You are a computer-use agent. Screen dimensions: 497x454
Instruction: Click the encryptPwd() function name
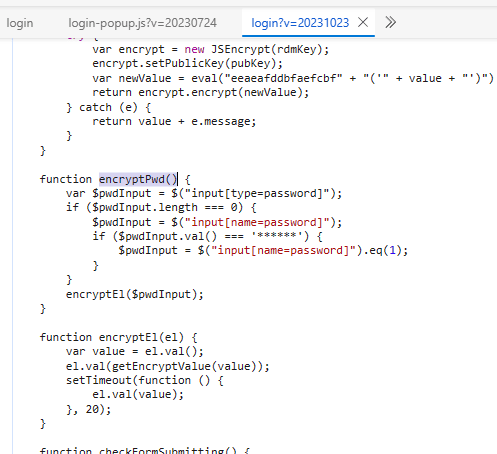tap(138, 179)
